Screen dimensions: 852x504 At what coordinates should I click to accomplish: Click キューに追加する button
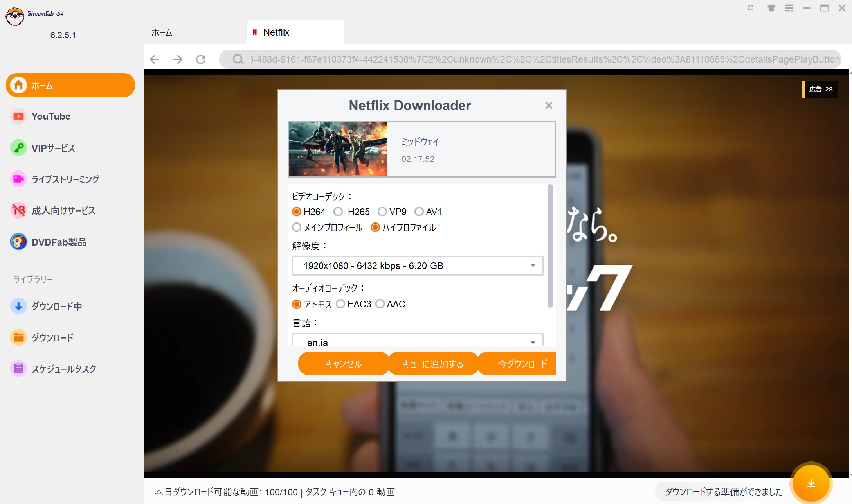tap(433, 364)
